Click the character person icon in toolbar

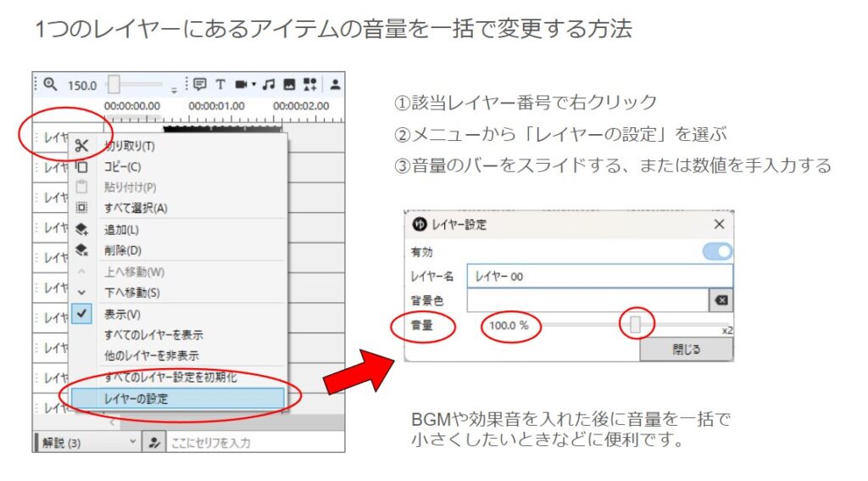(336, 84)
